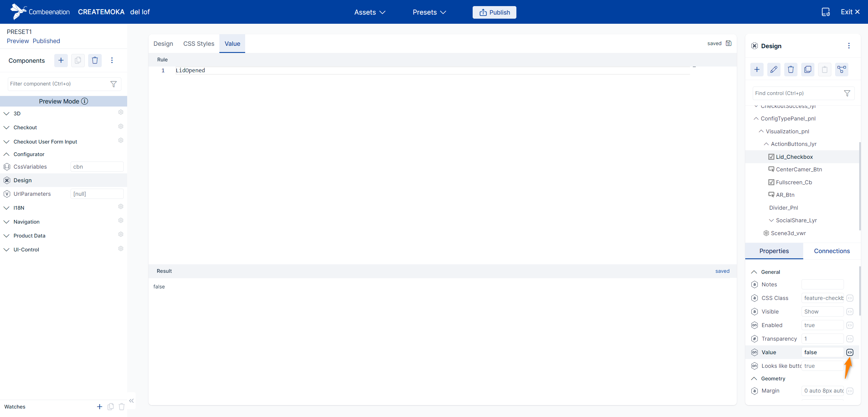Add a new watch with plus icon

coord(100,406)
